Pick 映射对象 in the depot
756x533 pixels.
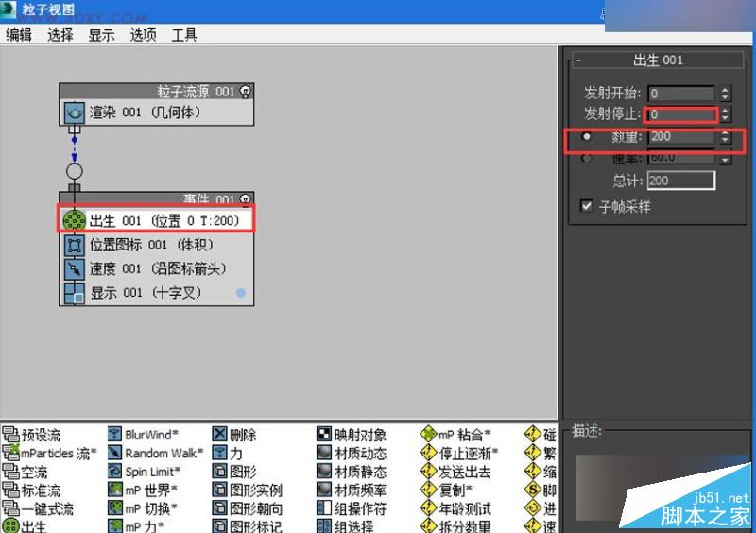coord(352,435)
